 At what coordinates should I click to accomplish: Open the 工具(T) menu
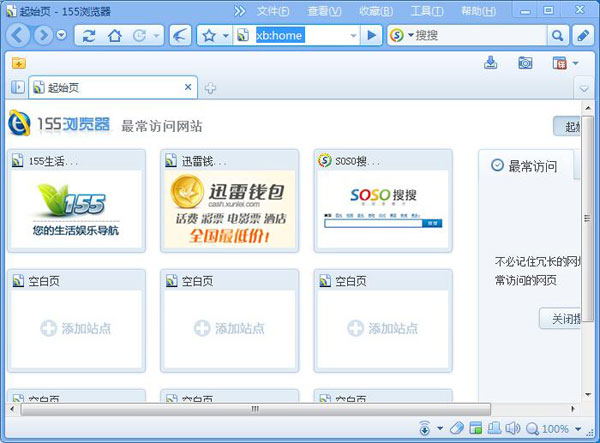tap(427, 11)
